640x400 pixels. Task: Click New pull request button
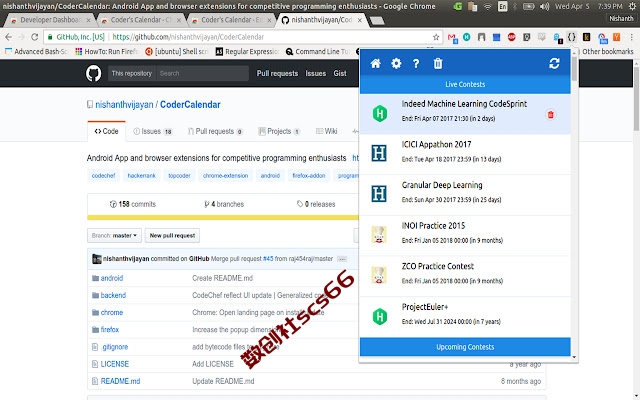coord(172,236)
